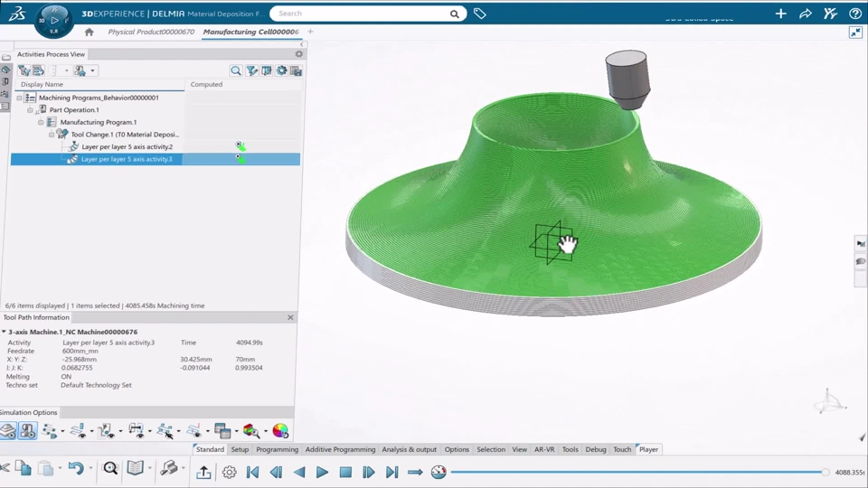Collapse the Tool Change.1 tree node
The height and width of the screenshot is (488, 868).
click(x=52, y=135)
